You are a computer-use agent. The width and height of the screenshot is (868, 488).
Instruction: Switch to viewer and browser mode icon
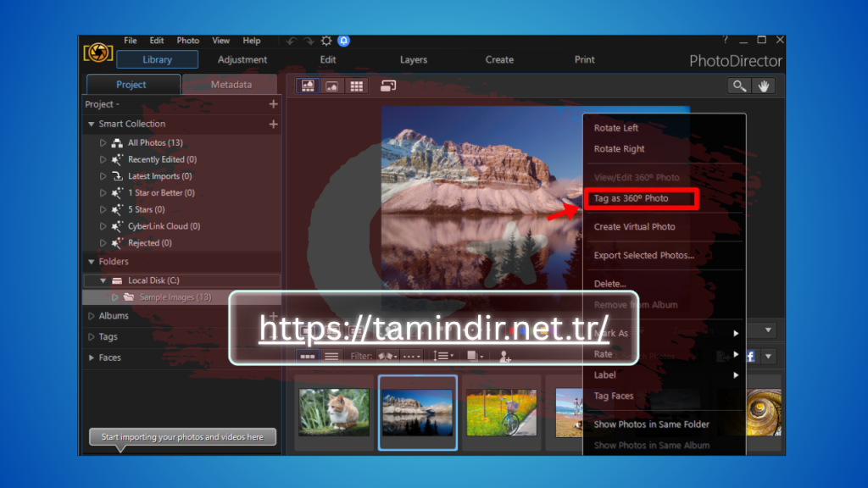[308, 86]
